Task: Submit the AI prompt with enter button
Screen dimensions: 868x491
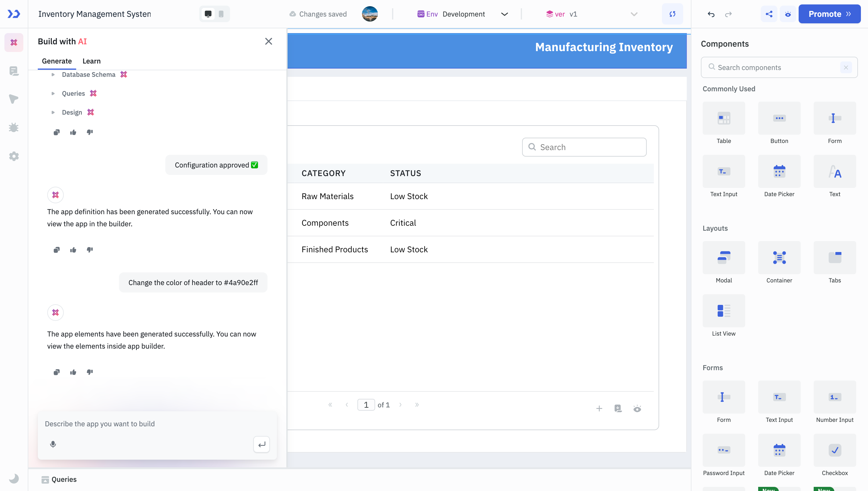Action: point(262,444)
